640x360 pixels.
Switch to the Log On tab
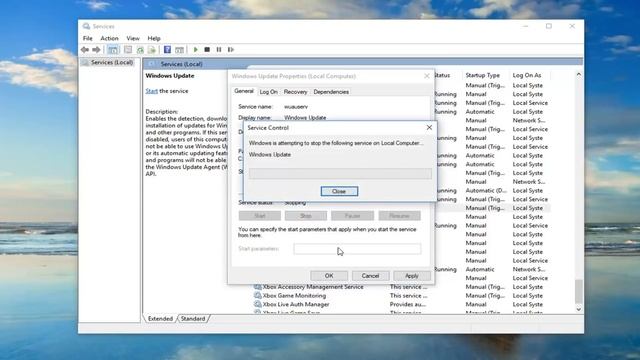pos(269,92)
